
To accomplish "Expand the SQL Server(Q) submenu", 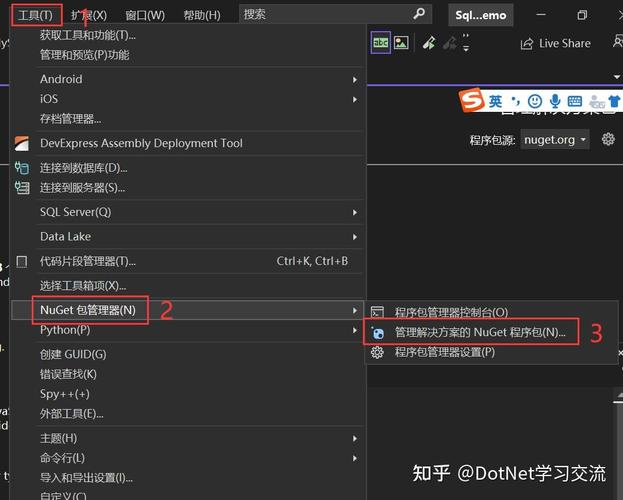I will [x=188, y=212].
